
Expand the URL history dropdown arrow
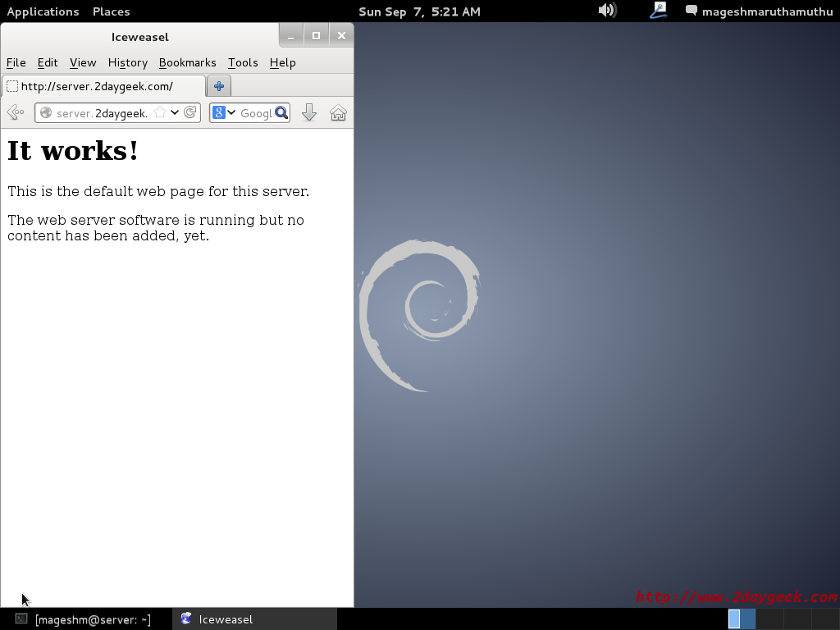pyautogui.click(x=175, y=112)
